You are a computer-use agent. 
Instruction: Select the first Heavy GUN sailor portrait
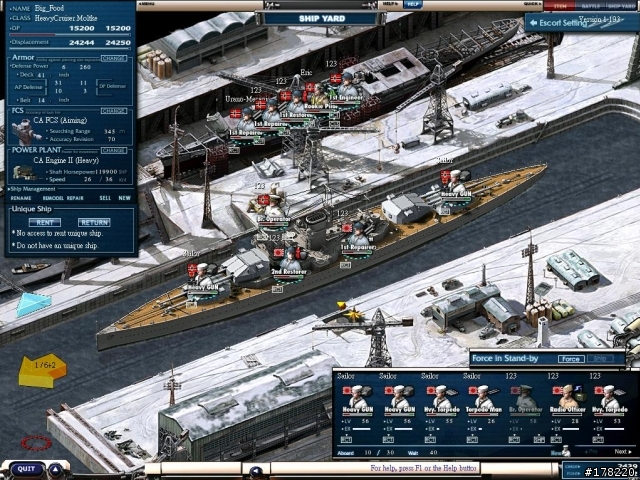[358, 396]
